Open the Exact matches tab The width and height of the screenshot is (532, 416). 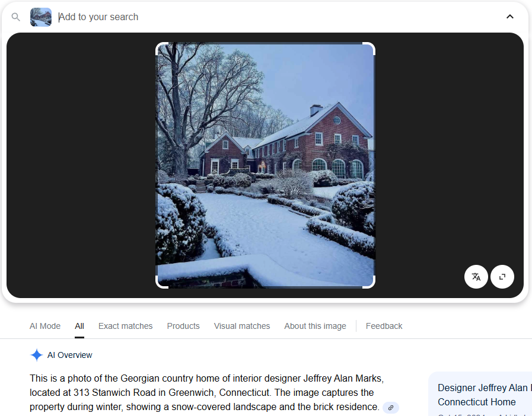(x=126, y=326)
